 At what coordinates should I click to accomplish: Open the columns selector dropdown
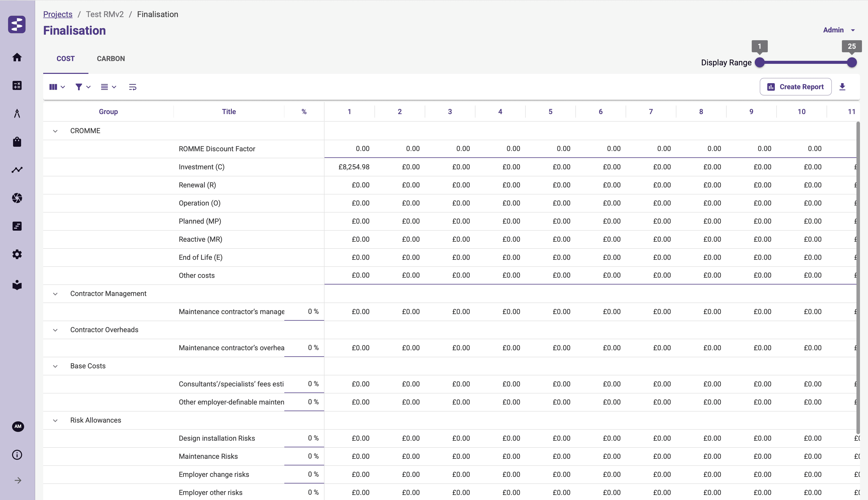[x=57, y=87]
